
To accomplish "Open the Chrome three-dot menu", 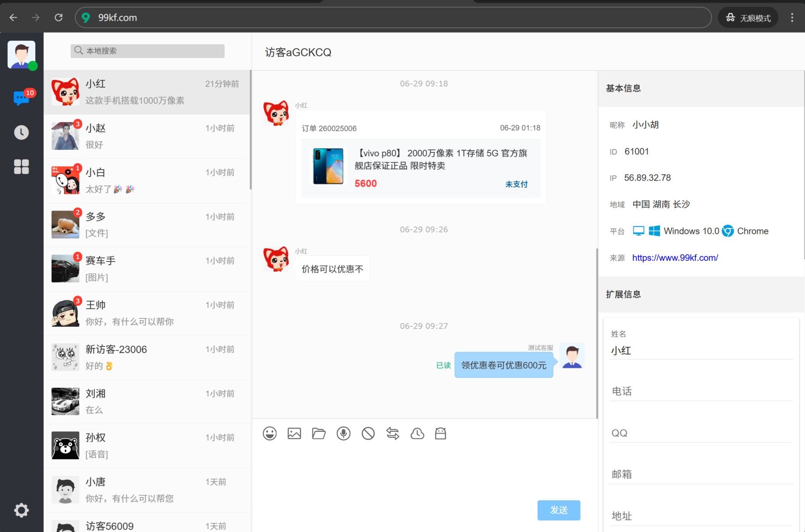I will 792,17.
